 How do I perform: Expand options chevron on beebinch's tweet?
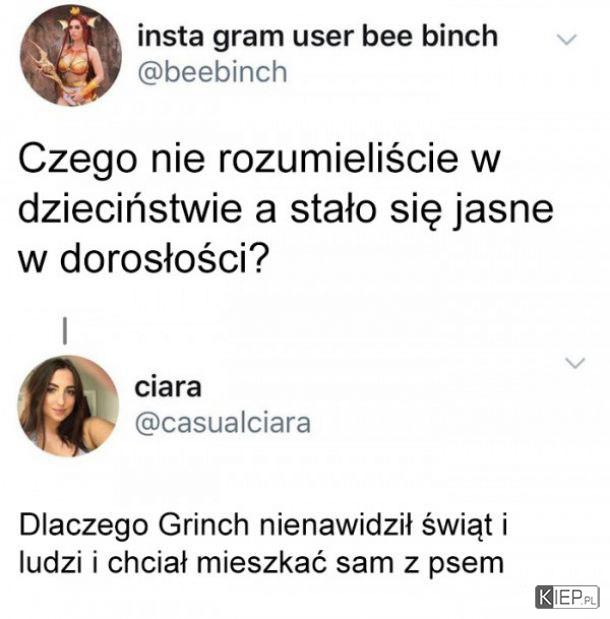567,39
